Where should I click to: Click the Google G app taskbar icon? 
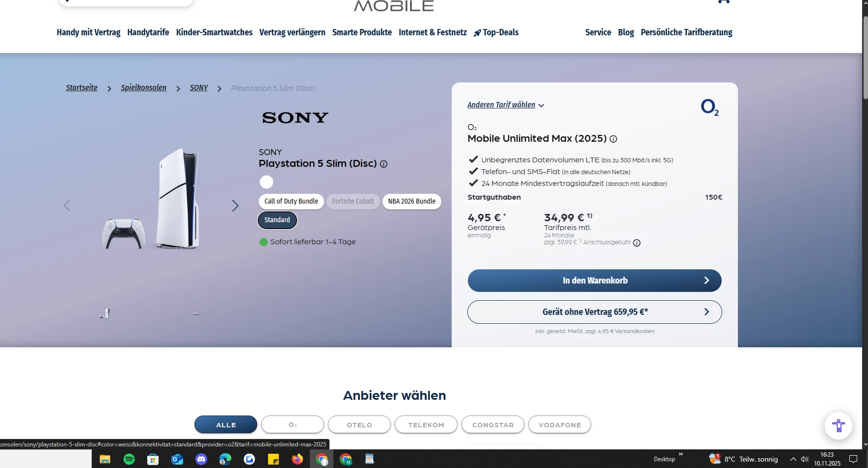coord(249,459)
